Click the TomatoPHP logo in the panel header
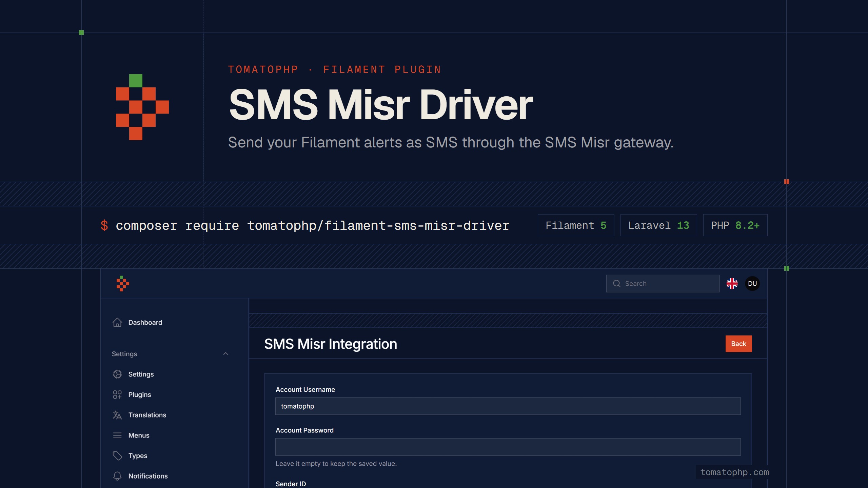This screenshot has width=868, height=488. (123, 284)
